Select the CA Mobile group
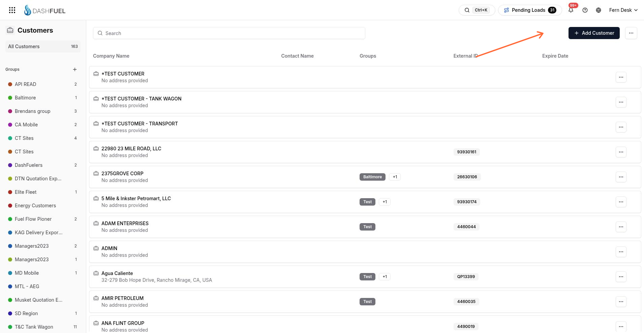The width and height of the screenshot is (644, 333). 43,125
